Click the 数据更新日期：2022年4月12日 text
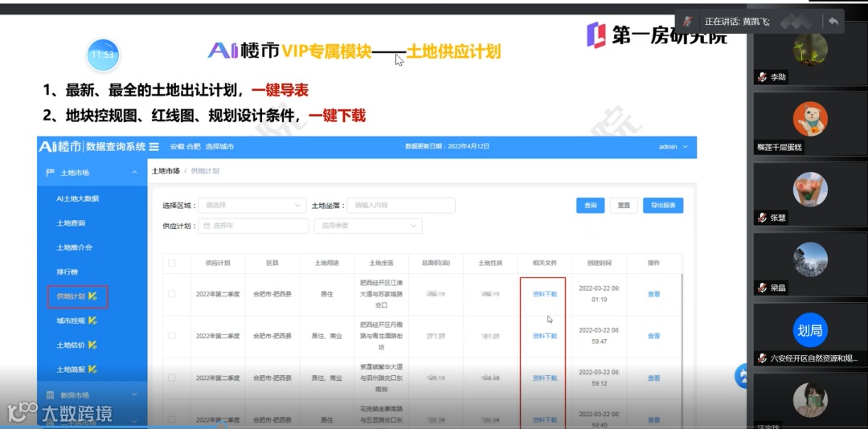The width and height of the screenshot is (868, 429). point(448,147)
